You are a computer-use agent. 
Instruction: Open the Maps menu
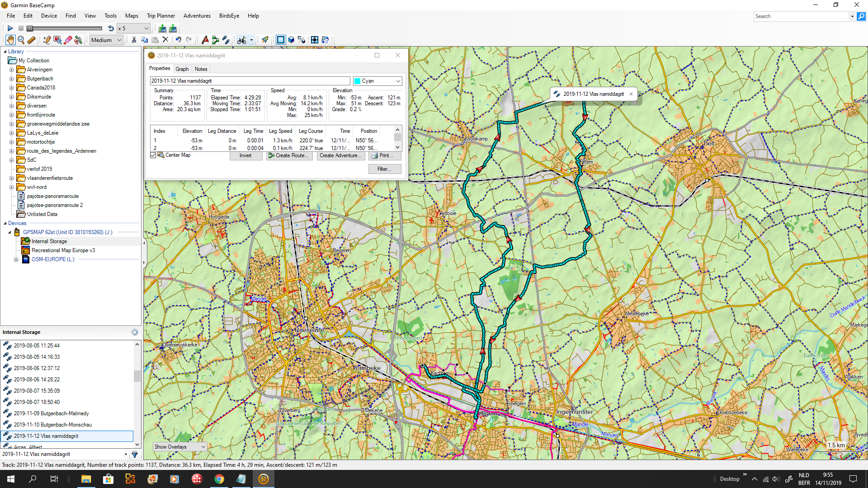[132, 16]
